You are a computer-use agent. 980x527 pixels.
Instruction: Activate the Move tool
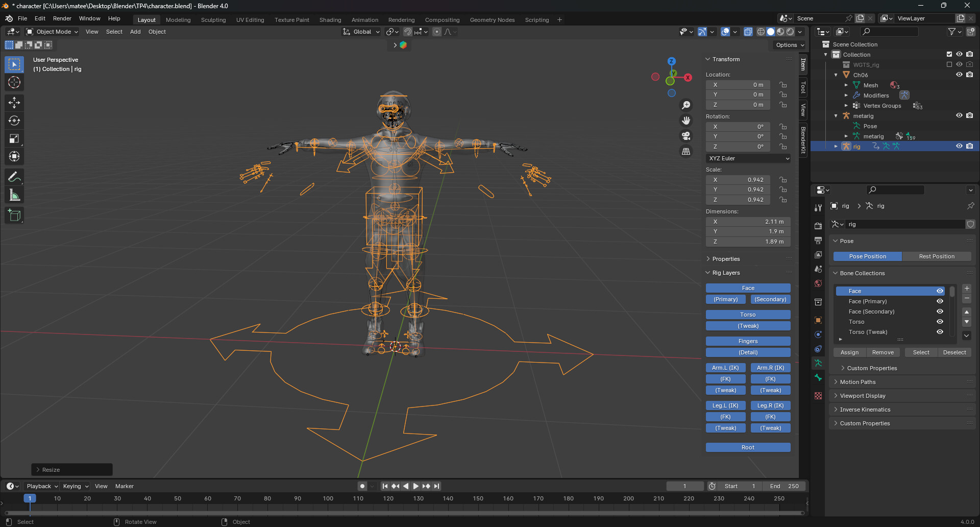pos(14,103)
